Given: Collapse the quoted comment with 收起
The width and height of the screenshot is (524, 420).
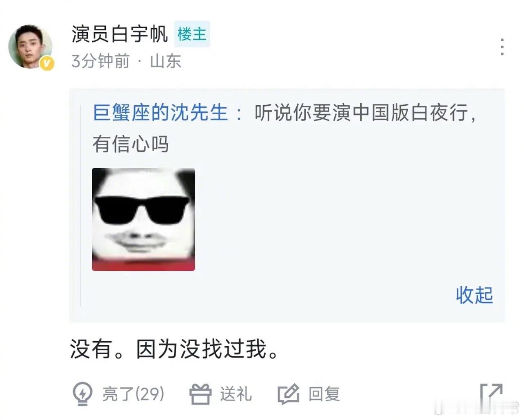Looking at the screenshot, I should coord(475,295).
